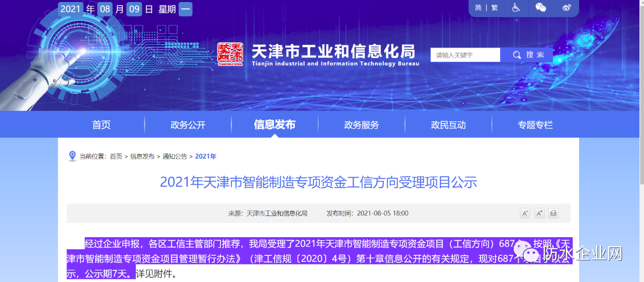The height and width of the screenshot is (282, 644).
Task: Click the 搜索 search button
Action: click(x=527, y=55)
